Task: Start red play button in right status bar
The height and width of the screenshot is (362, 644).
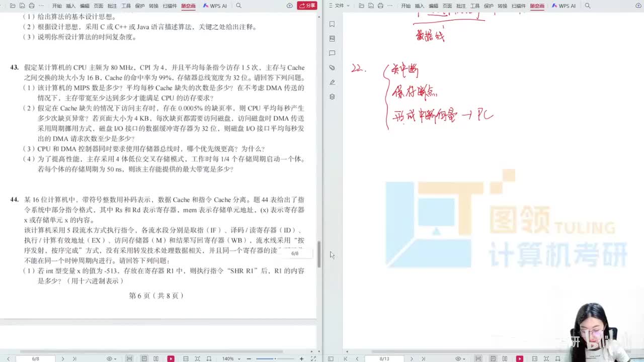Action: click(519, 358)
